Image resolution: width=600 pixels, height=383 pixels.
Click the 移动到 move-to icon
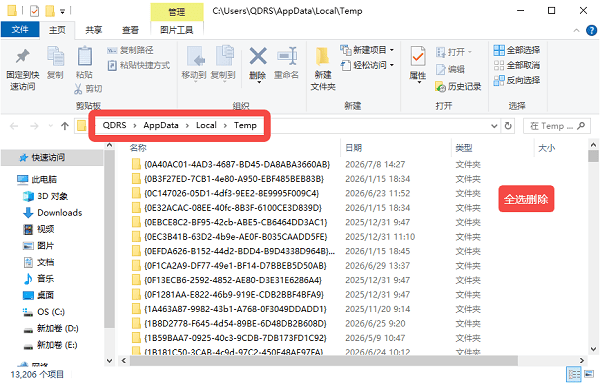tap(196, 57)
